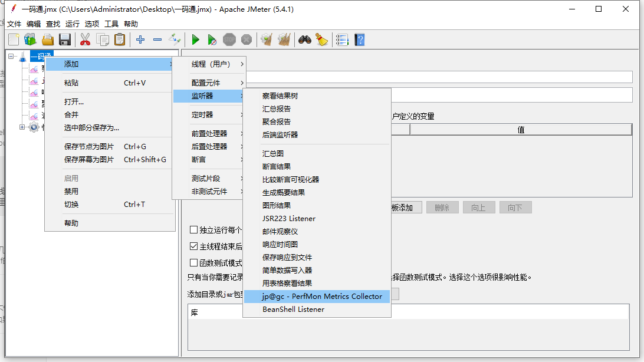
Task: Click the Search binoculars icon
Action: [x=305, y=40]
